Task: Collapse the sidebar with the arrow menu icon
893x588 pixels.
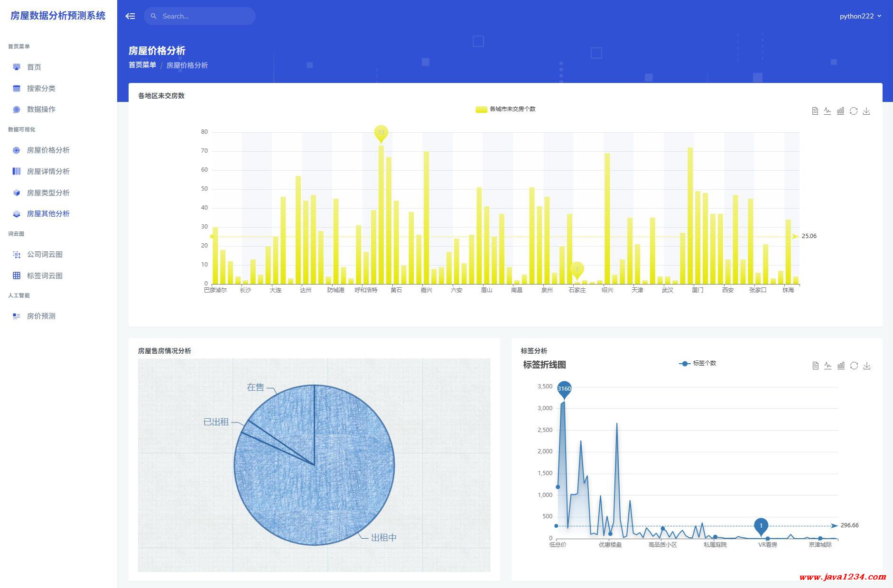Action: 130,16
